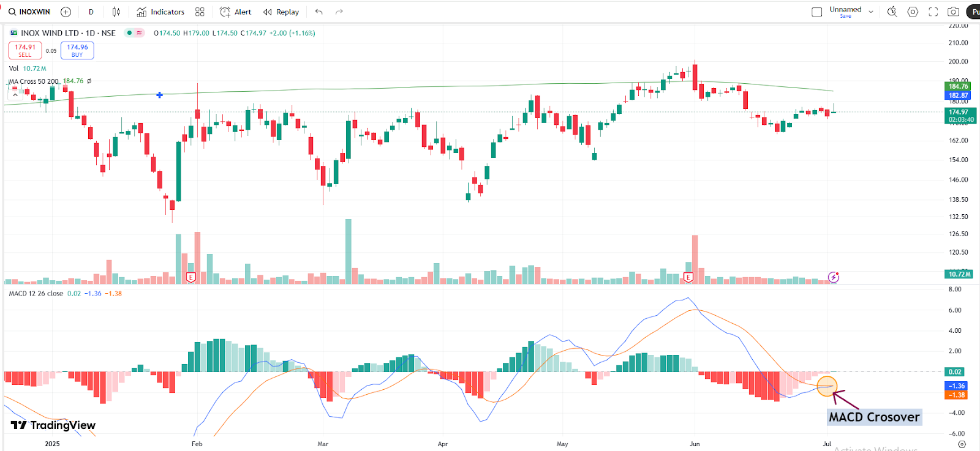The image size is (980, 451).
Task: Create an Alert
Action: pos(236,12)
